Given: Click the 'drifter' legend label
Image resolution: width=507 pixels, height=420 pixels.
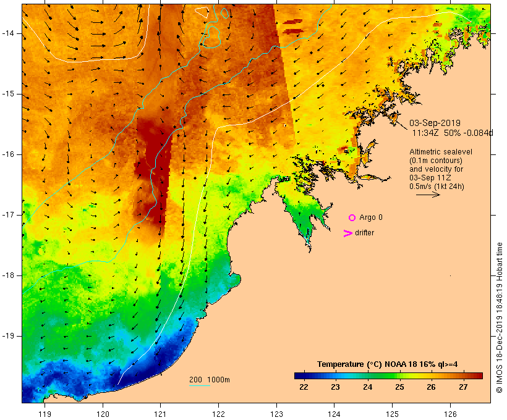Looking at the screenshot, I should pyautogui.click(x=364, y=233).
